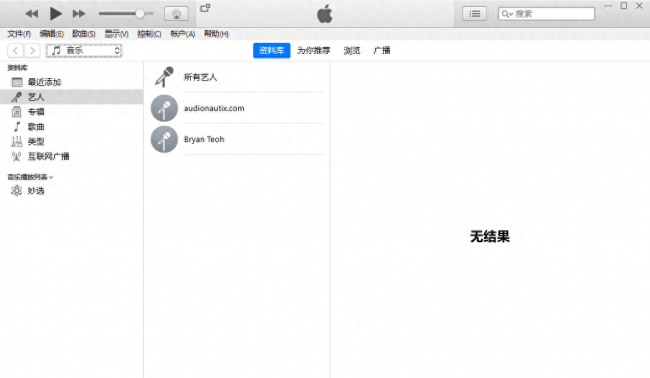Screen dimensions: 650x378
Task: Click the Bryan Teoh artist avatar
Action: [164, 139]
